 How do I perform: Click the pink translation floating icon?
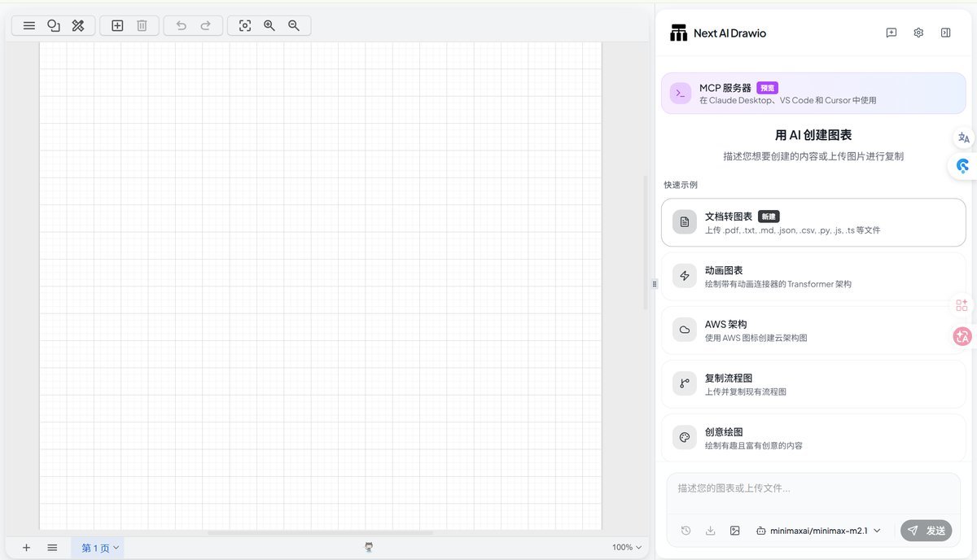[962, 336]
